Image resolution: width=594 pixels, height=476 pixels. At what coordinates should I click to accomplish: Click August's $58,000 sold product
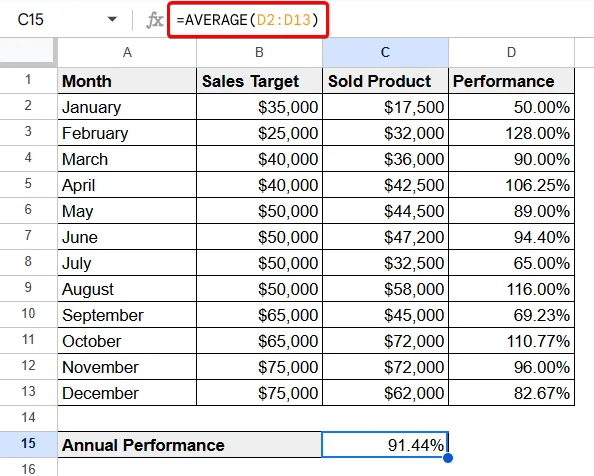click(x=385, y=289)
